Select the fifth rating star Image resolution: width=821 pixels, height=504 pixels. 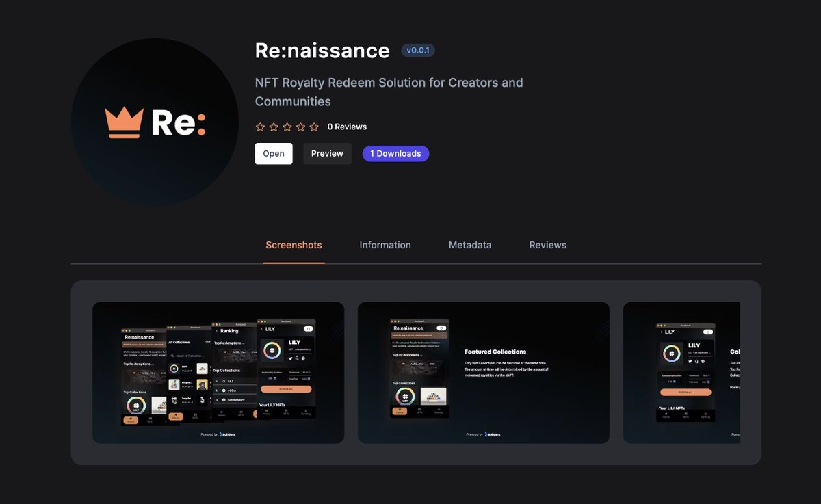pyautogui.click(x=314, y=127)
